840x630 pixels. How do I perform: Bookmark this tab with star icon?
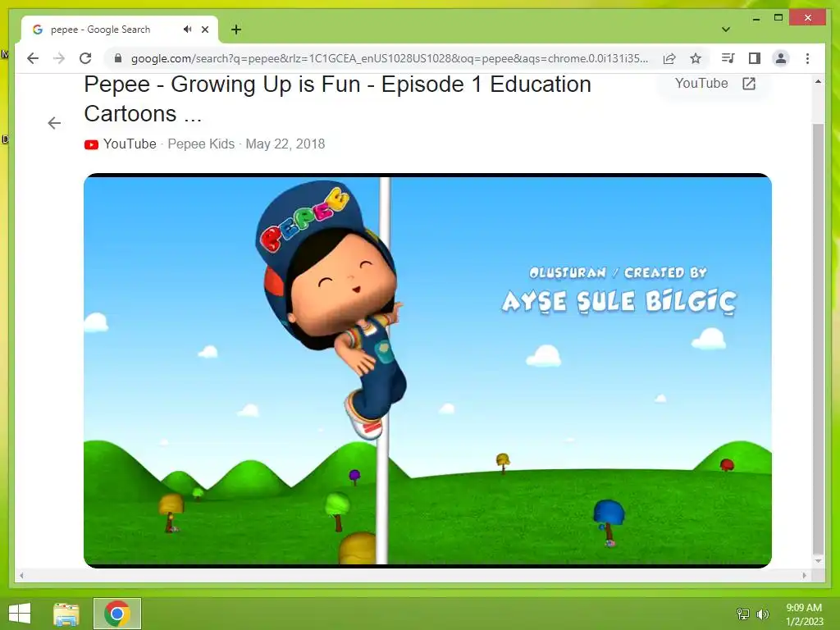pos(696,58)
